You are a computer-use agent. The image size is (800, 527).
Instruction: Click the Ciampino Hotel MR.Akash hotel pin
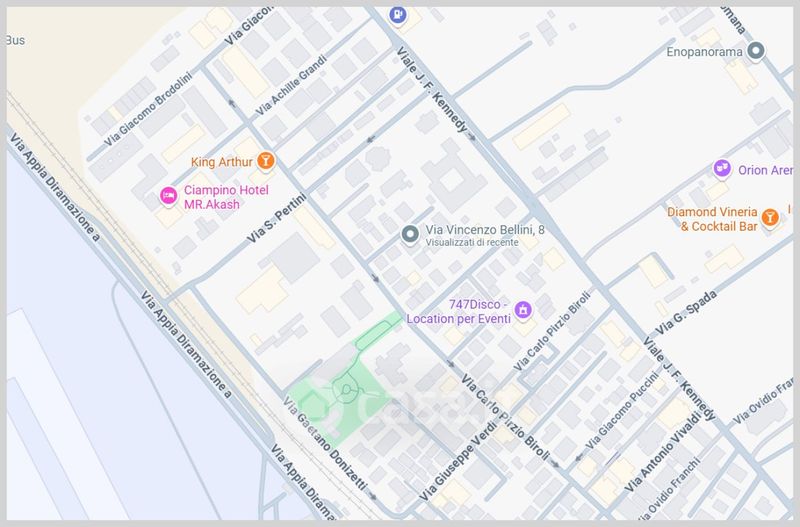tap(168, 196)
